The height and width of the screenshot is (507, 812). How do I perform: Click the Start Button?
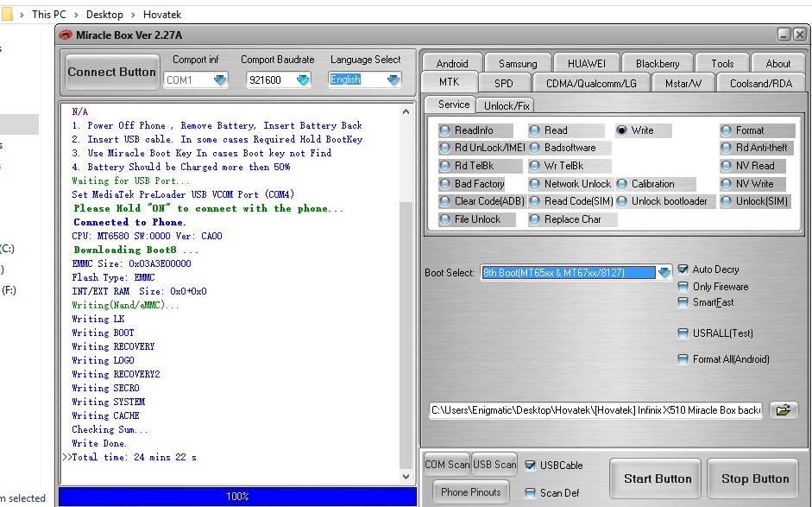[x=655, y=478]
